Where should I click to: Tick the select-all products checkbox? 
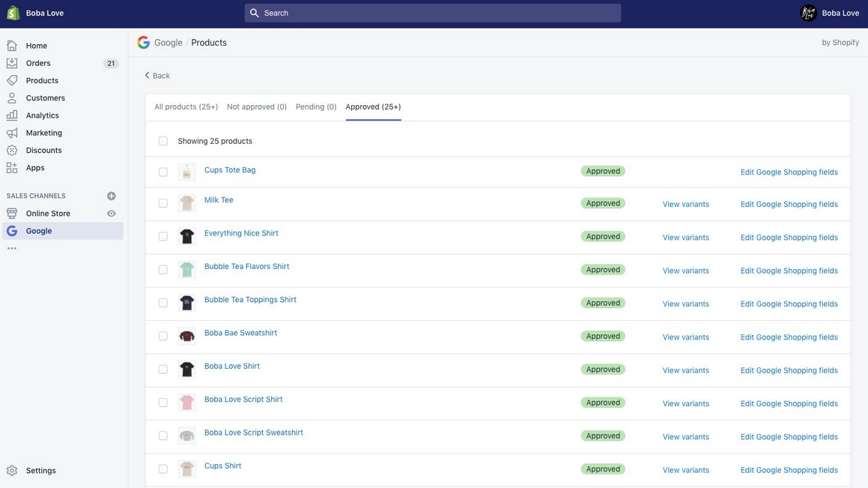click(163, 141)
